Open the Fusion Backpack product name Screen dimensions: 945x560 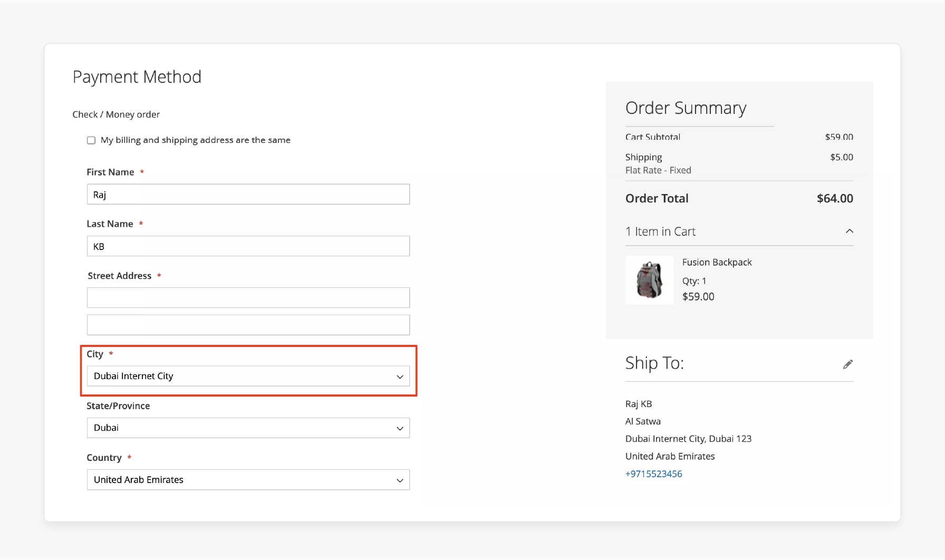(717, 262)
